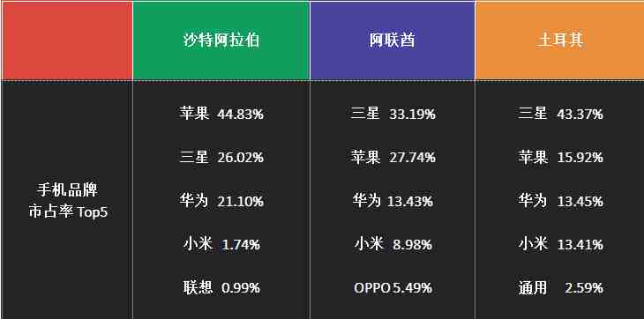Select 小米 8.98% entry
The width and height of the screenshot is (644, 319).
[393, 244]
